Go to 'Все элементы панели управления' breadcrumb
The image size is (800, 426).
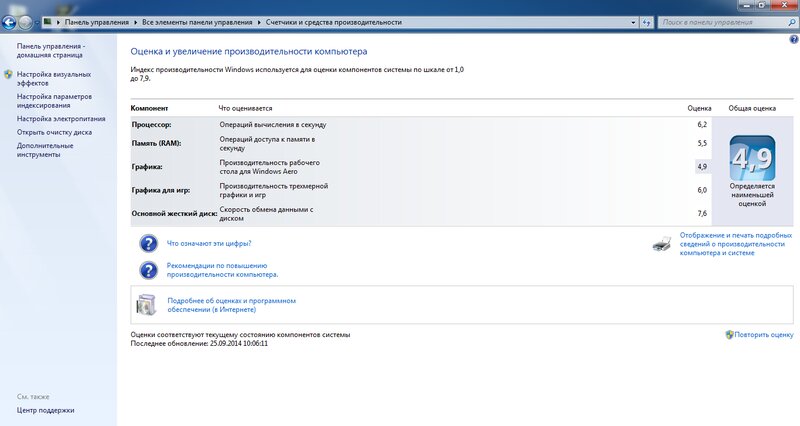pos(197,22)
